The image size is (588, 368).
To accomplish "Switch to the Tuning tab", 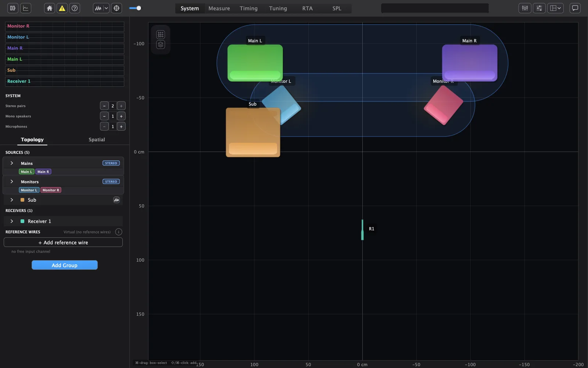I will click(278, 8).
